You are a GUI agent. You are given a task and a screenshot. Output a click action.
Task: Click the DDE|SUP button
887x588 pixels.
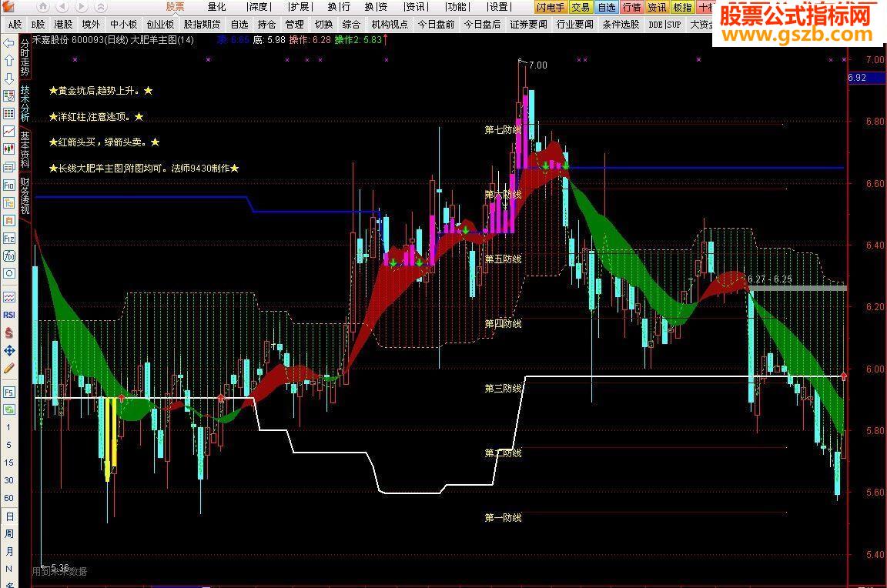coord(664,25)
